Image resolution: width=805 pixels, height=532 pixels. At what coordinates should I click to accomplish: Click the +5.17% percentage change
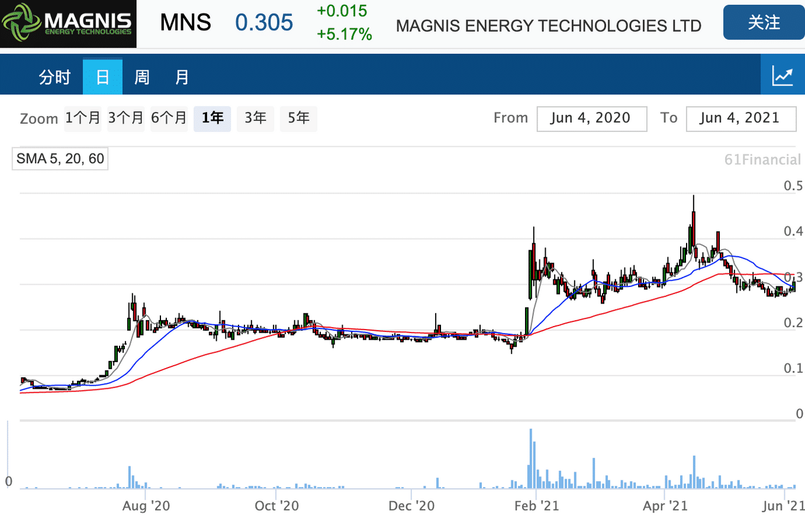point(344,34)
